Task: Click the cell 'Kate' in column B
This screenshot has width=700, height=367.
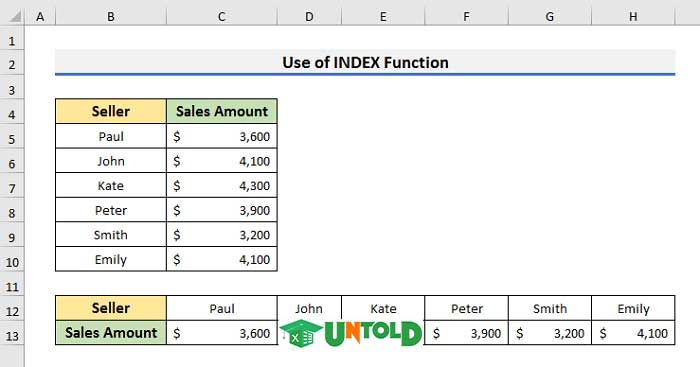Action: [x=111, y=185]
